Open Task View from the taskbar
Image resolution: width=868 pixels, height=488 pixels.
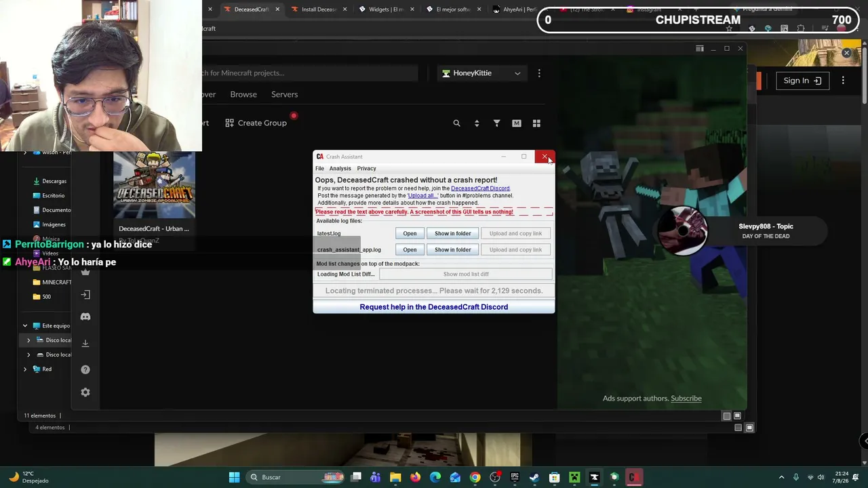356,477
